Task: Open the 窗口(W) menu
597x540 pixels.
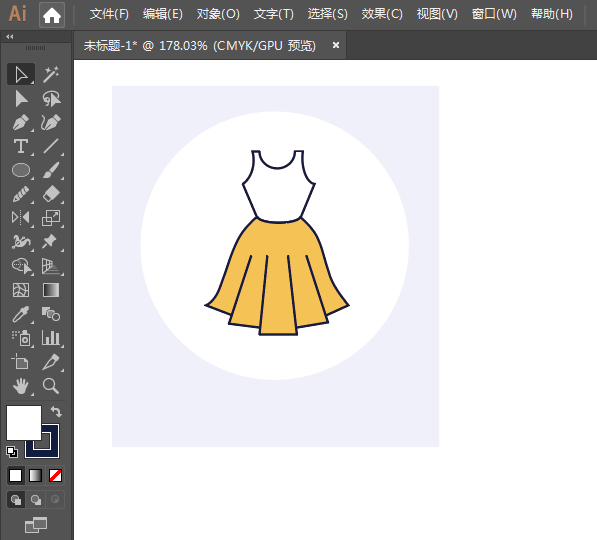Action: [x=494, y=14]
